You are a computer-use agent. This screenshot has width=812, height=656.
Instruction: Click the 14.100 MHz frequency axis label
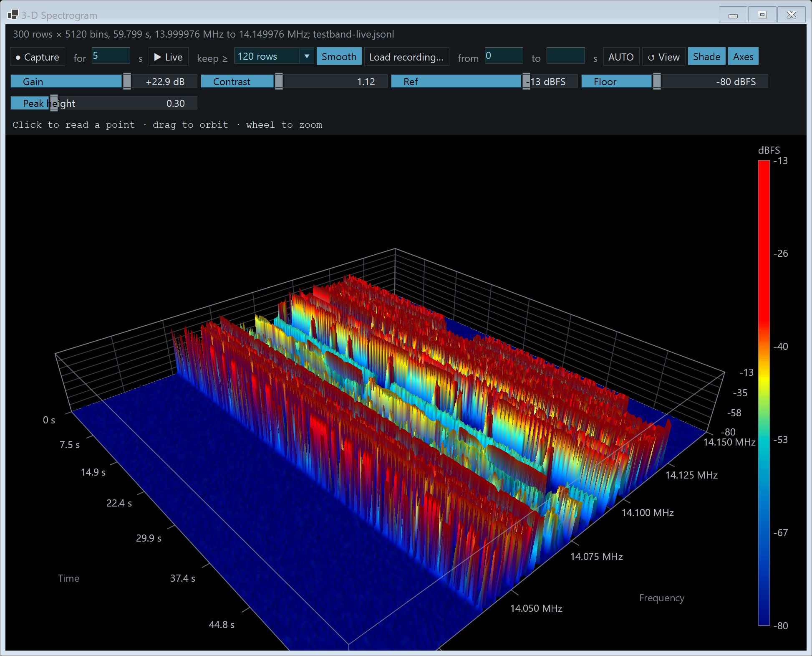tap(648, 513)
